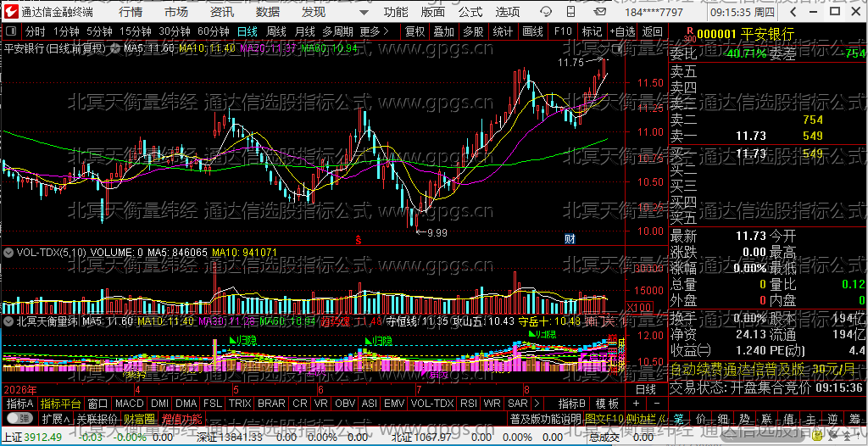Select the MACD indicator tab
This screenshot has width=868, height=446.
[129, 404]
